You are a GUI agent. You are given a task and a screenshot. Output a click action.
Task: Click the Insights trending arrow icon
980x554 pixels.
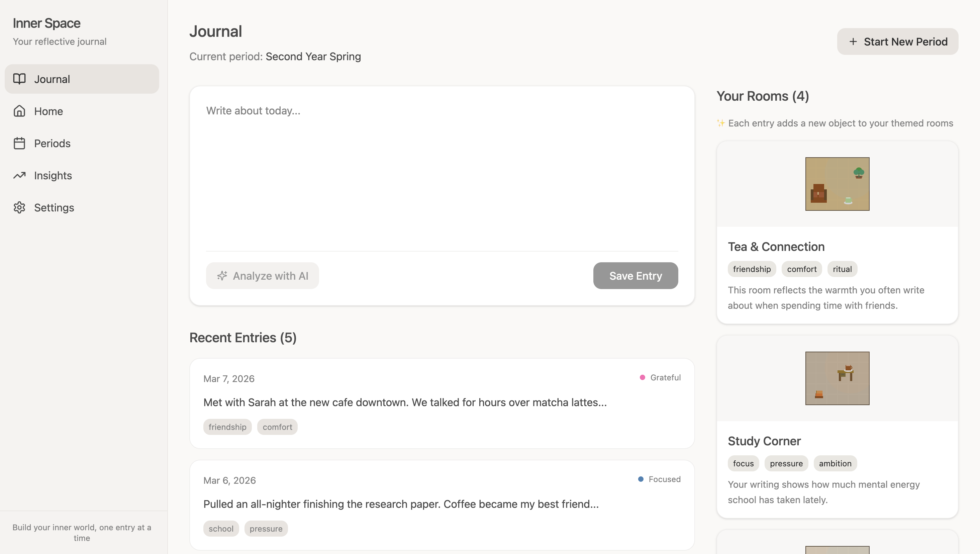tap(19, 175)
